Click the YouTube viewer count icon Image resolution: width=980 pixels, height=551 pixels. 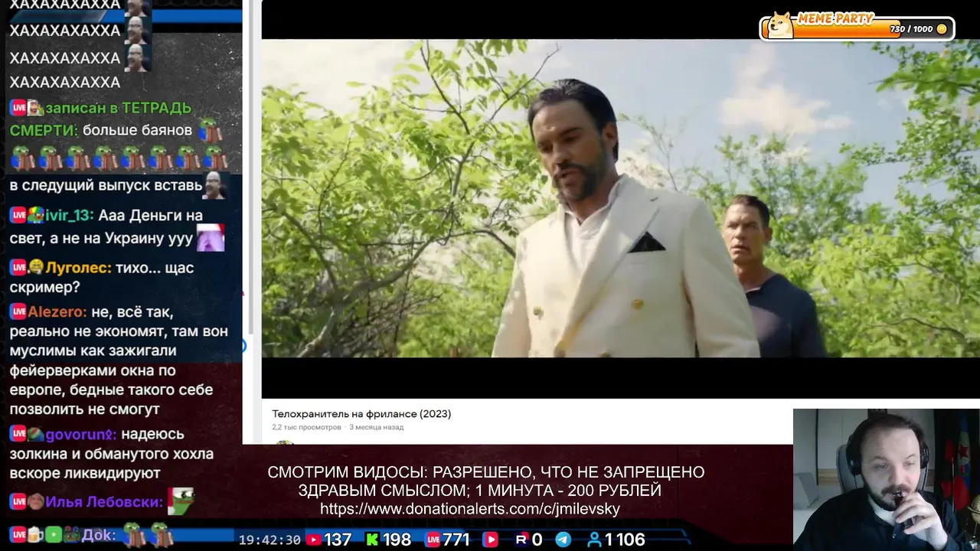point(312,540)
